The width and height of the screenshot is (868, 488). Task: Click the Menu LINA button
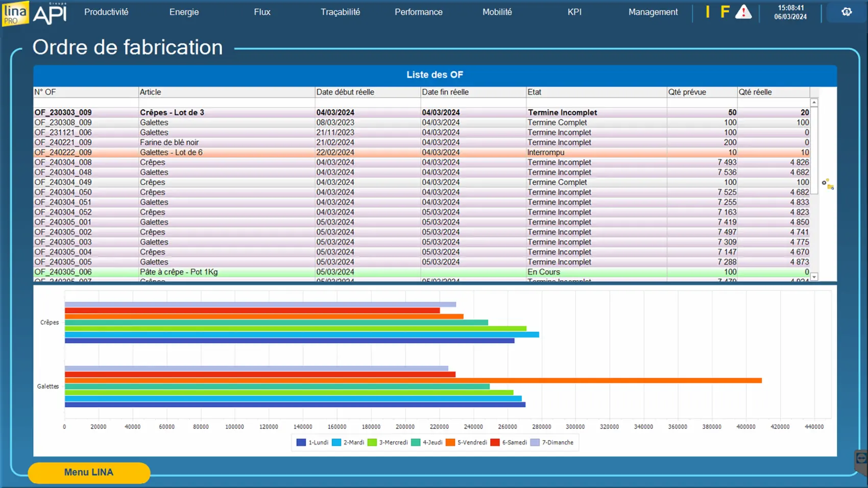89,472
